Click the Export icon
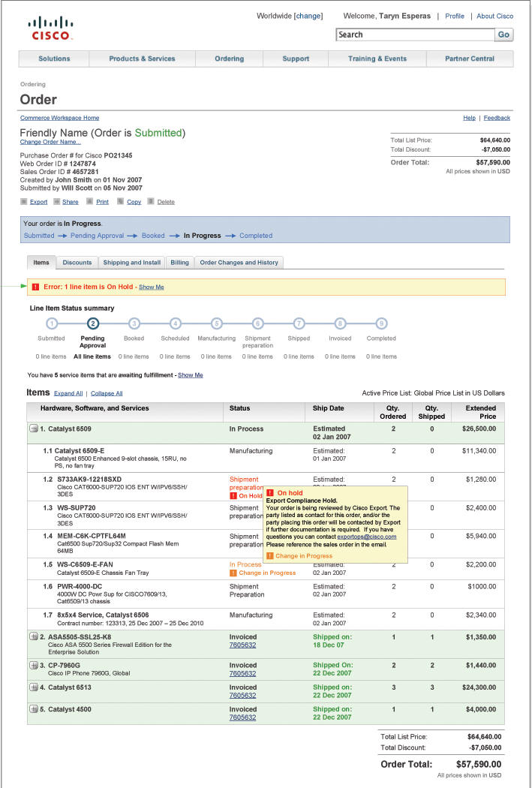The width and height of the screenshot is (532, 788). tap(23, 202)
